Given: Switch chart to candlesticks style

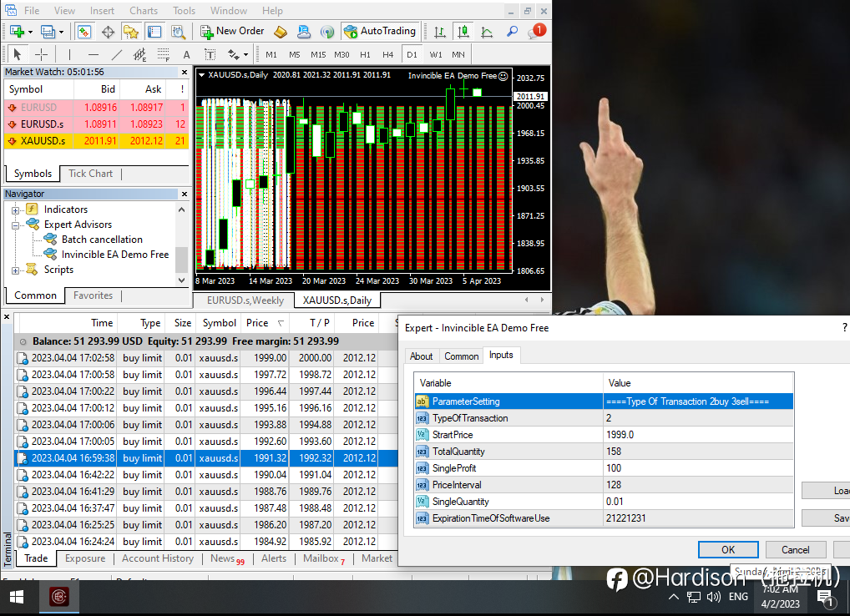Looking at the screenshot, I should pos(463,32).
